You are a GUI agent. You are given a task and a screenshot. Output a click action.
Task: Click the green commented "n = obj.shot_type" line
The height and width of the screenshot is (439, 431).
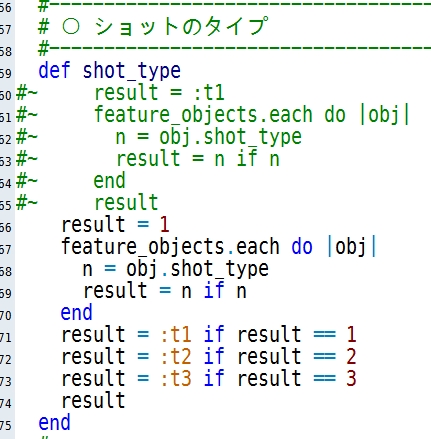coord(209,137)
